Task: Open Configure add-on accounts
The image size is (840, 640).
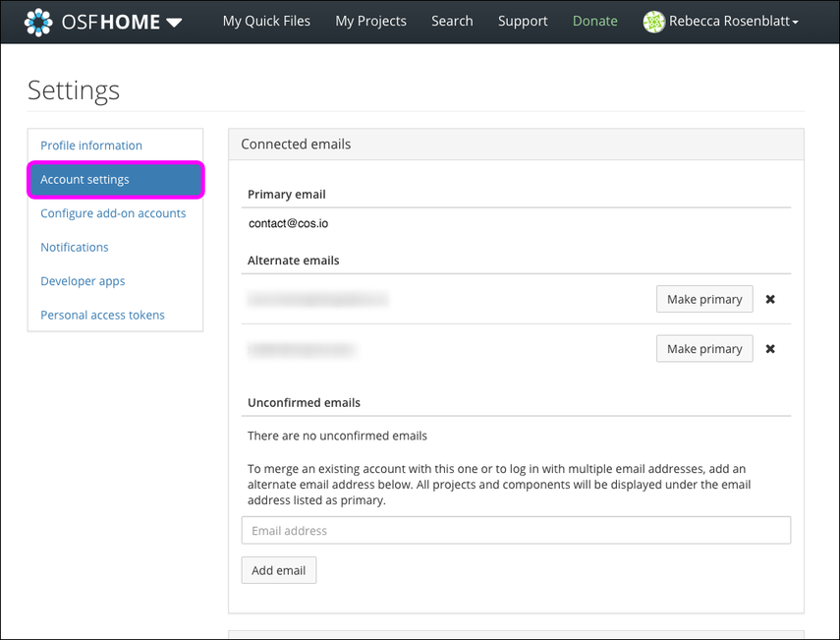Action: pos(113,213)
